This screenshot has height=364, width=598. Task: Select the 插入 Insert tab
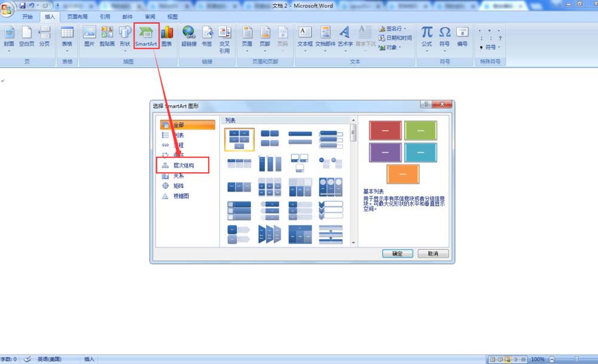50,17
